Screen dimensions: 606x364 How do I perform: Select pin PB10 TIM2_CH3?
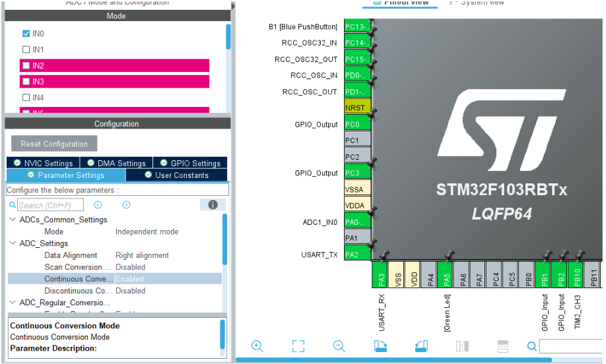[576, 275]
